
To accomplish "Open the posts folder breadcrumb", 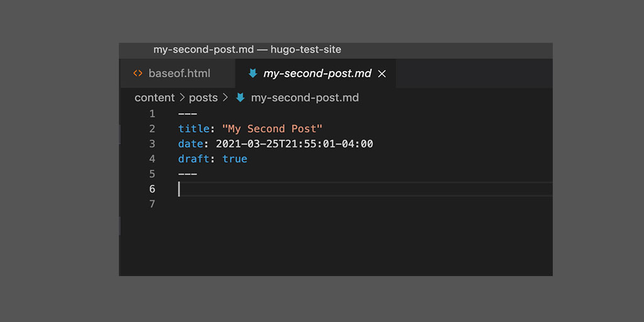I will pyautogui.click(x=203, y=98).
